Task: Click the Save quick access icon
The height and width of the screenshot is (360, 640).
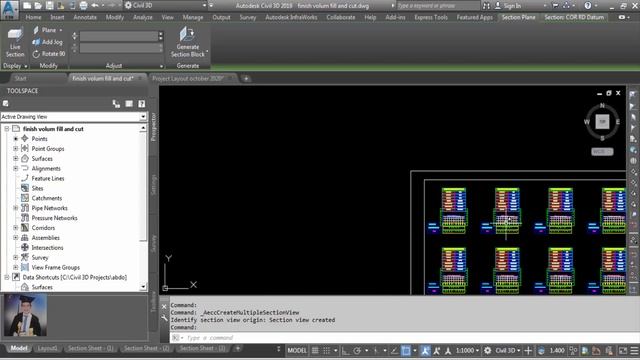Action: click(x=49, y=6)
